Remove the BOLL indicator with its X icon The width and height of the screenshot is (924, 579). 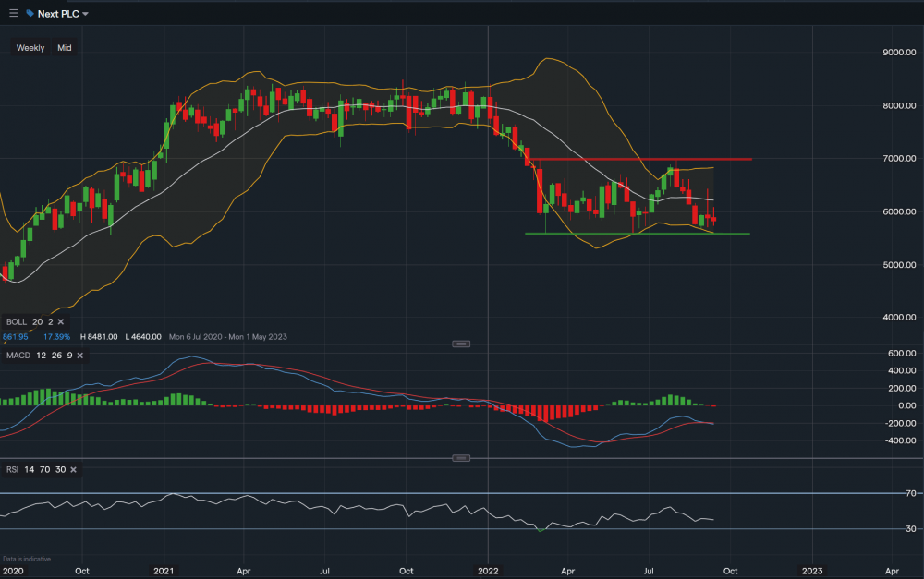(x=59, y=321)
